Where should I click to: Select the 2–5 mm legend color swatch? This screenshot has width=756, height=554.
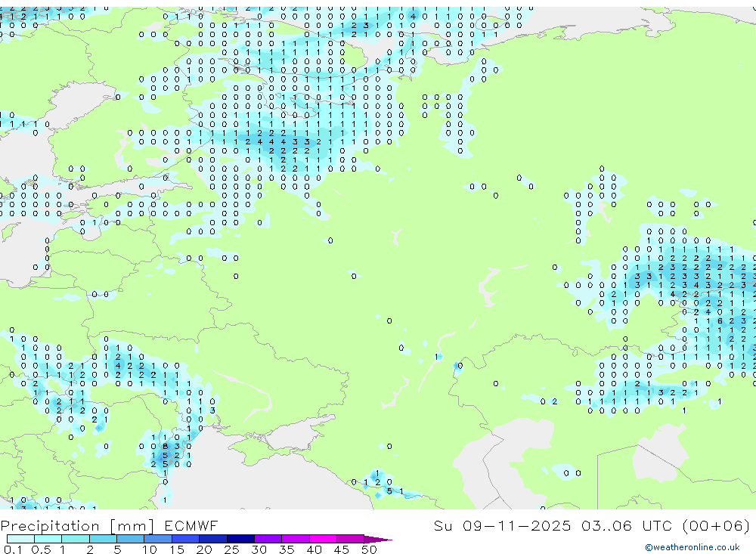coord(103,539)
